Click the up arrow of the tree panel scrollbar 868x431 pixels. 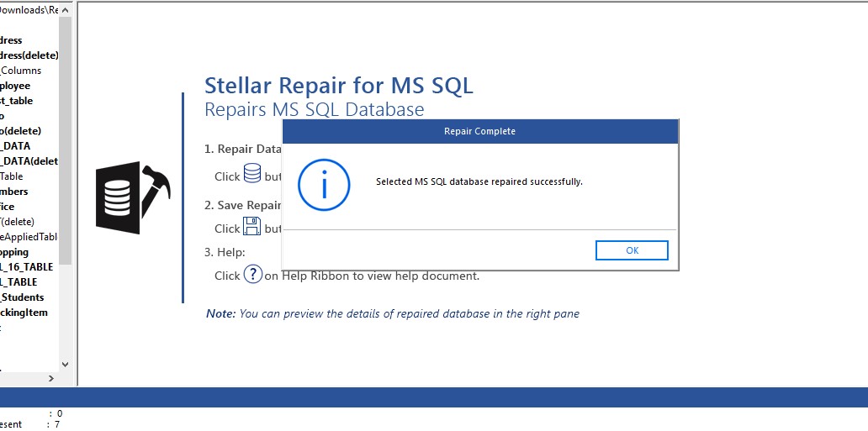click(66, 10)
